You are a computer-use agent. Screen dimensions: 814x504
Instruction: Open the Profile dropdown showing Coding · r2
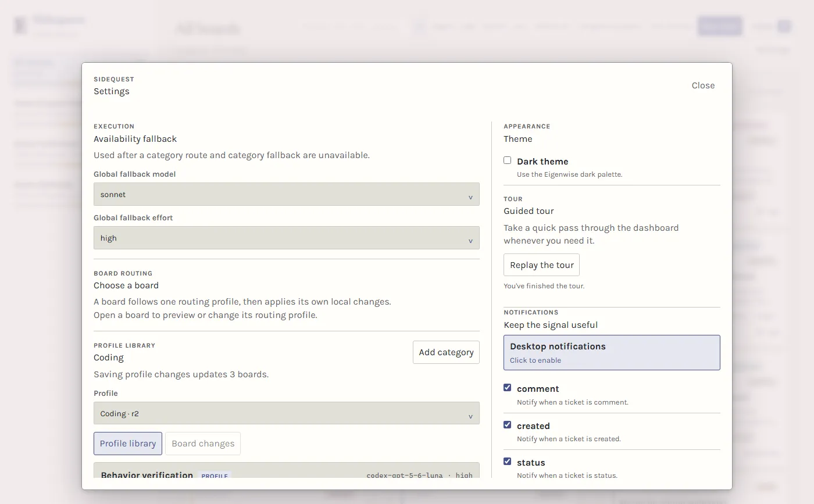(286, 413)
